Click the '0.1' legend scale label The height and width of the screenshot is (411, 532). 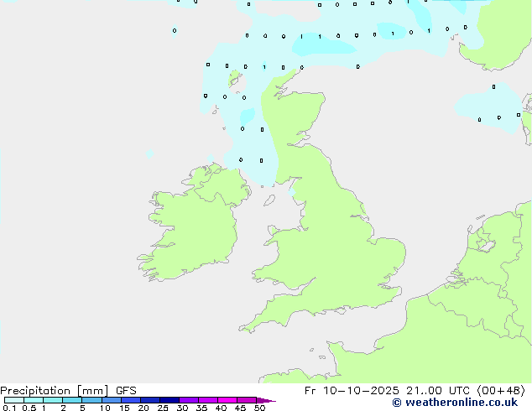point(9,408)
